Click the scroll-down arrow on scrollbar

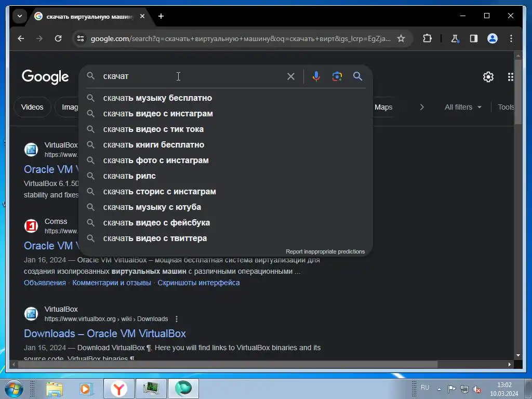[518, 355]
